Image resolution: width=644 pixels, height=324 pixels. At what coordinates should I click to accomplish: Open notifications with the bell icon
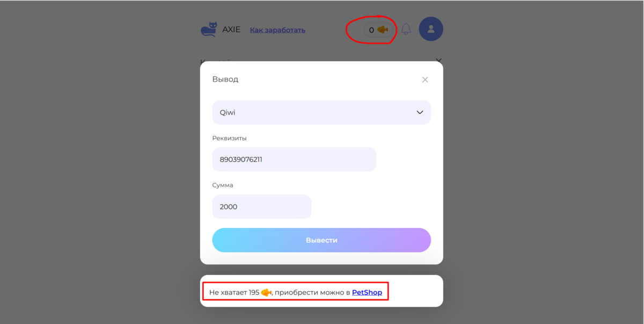(x=406, y=28)
